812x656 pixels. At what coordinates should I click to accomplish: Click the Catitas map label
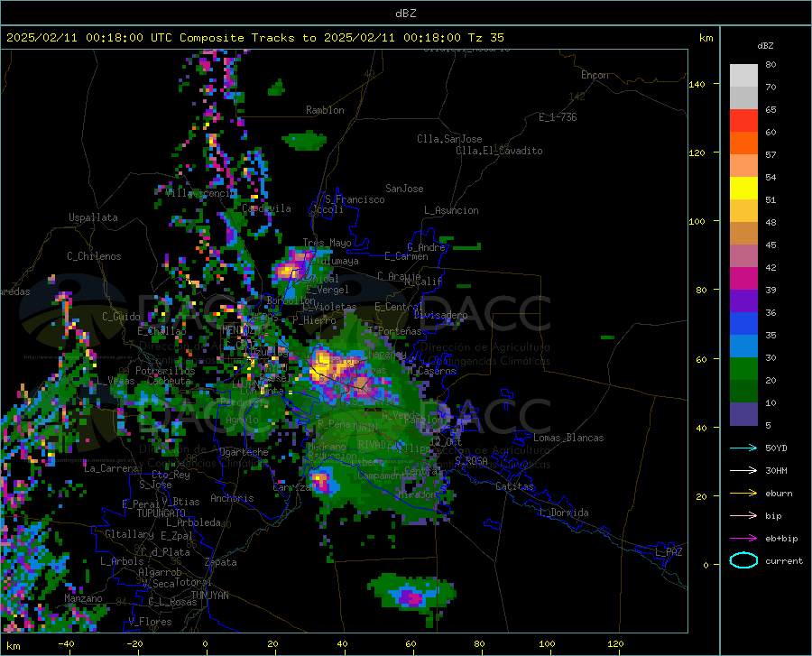point(514,486)
